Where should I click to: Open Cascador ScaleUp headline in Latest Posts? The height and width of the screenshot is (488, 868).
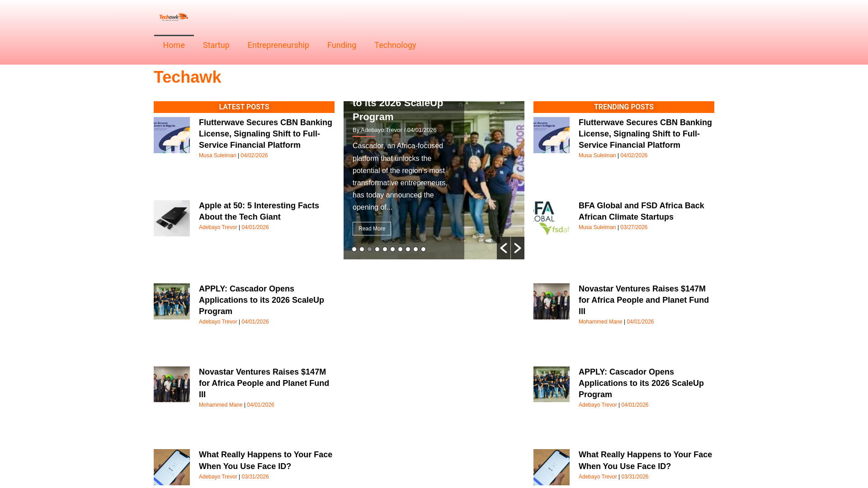pos(261,300)
